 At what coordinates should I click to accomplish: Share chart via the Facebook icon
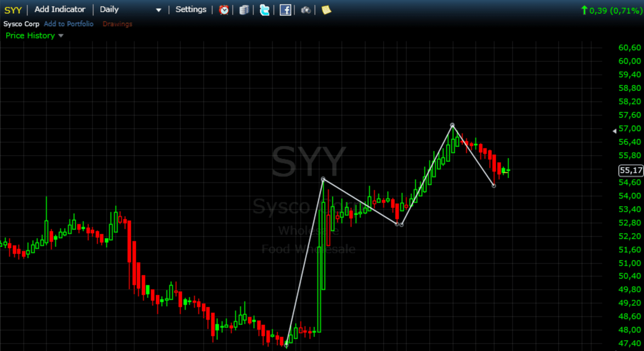(285, 10)
